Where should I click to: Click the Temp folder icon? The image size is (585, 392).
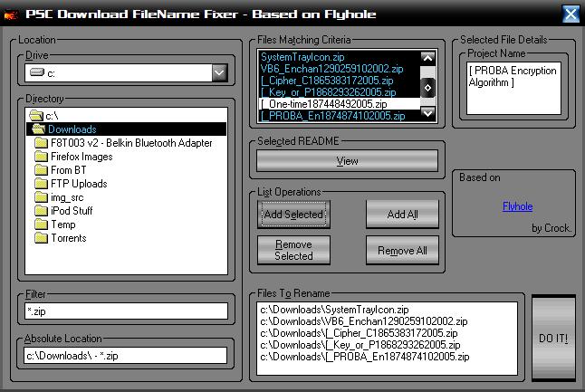click(x=42, y=225)
